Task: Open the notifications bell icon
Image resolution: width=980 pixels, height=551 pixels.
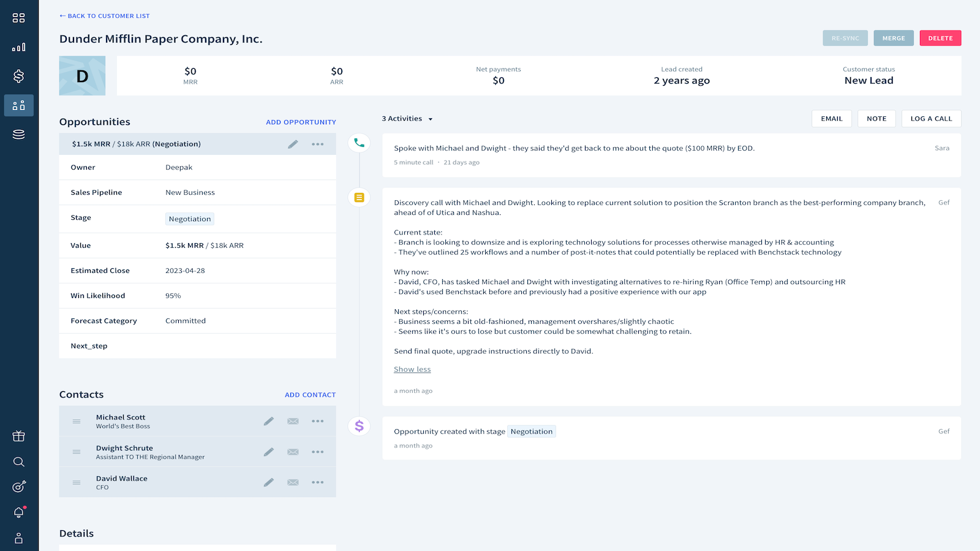Action: click(19, 512)
